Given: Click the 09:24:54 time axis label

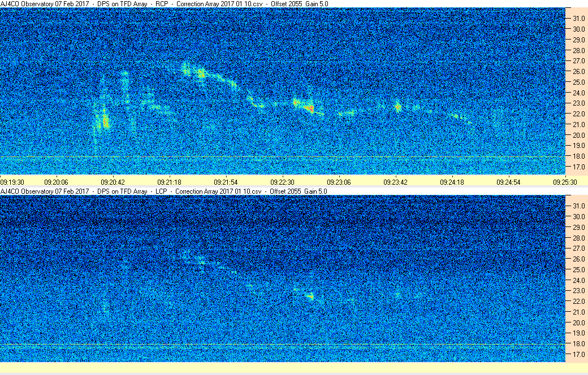Looking at the screenshot, I should [508, 182].
